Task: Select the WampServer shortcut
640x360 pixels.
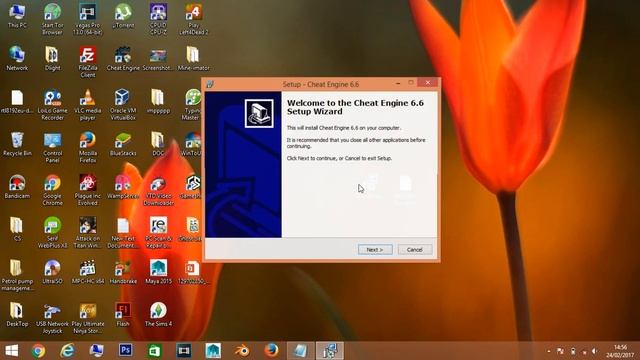Action: pyautogui.click(x=123, y=187)
